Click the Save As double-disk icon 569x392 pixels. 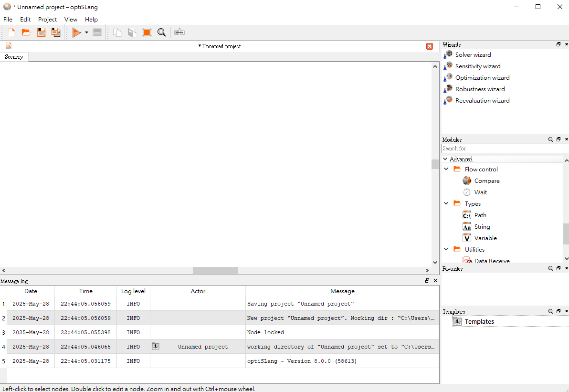click(x=56, y=32)
